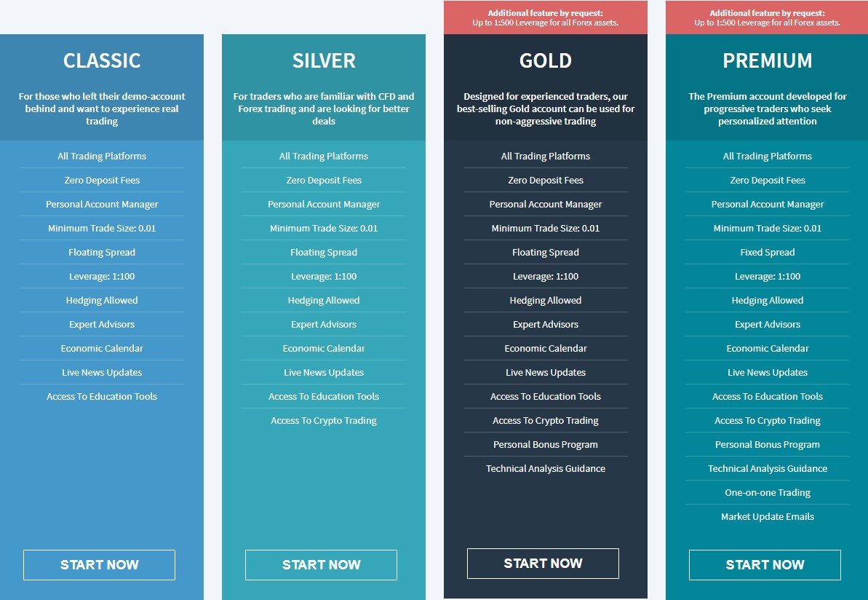This screenshot has width=868, height=600.
Task: Click Expert Advisors in Silver column
Action: (324, 324)
